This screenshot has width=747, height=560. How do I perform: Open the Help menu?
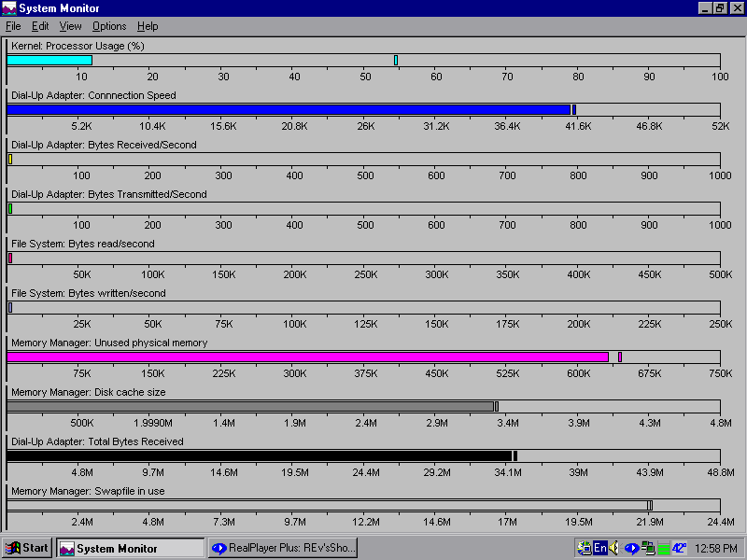148,26
